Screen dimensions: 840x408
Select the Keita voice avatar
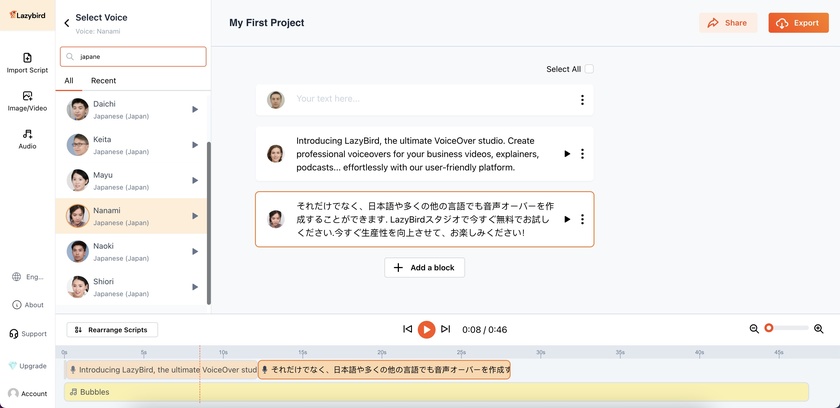(78, 145)
